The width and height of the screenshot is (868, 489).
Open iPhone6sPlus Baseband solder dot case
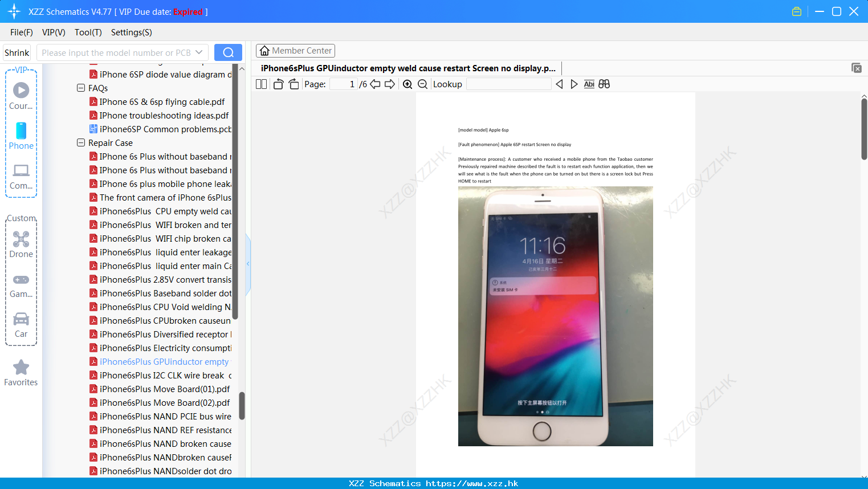click(160, 294)
